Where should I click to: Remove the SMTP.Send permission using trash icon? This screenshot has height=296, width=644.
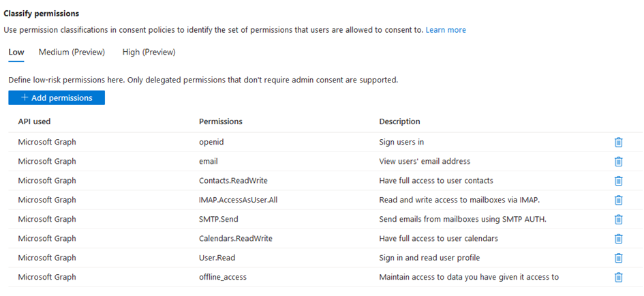tap(619, 220)
